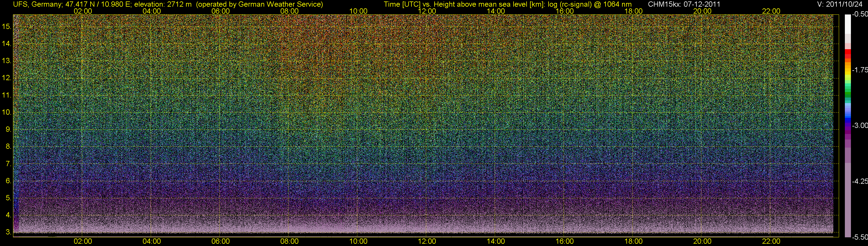Image resolution: width=868 pixels, height=246 pixels.
Task: Click the "Time [UTC] vs. Height" plot title
Action: pyautogui.click(x=508, y=4)
